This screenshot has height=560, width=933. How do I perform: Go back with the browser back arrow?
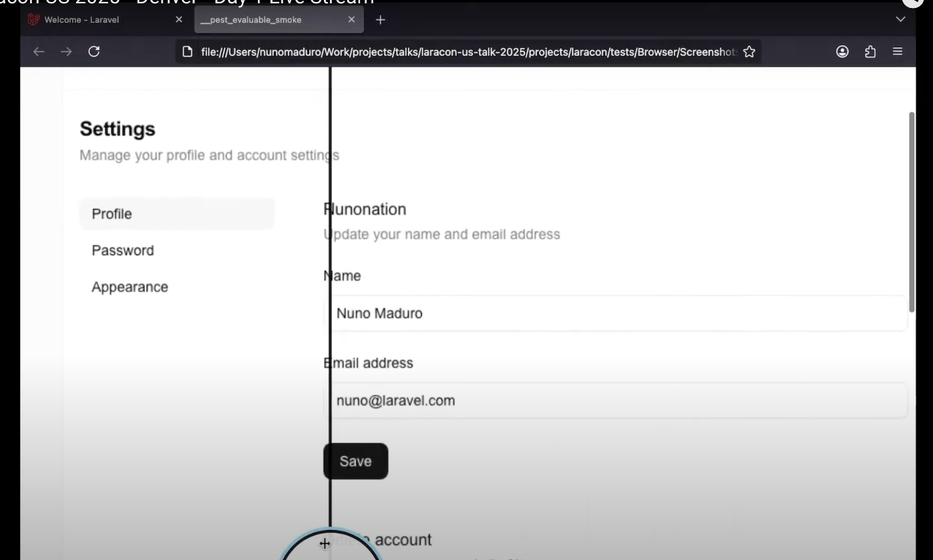coord(39,51)
